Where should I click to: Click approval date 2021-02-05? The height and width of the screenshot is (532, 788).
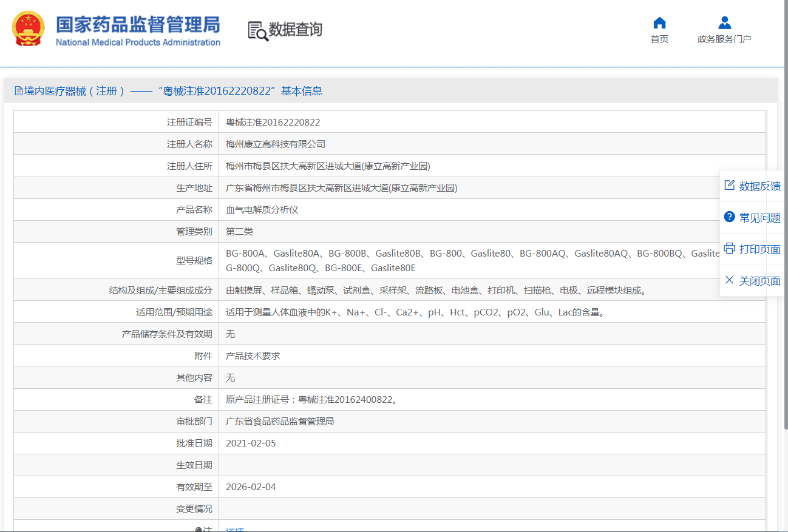251,443
